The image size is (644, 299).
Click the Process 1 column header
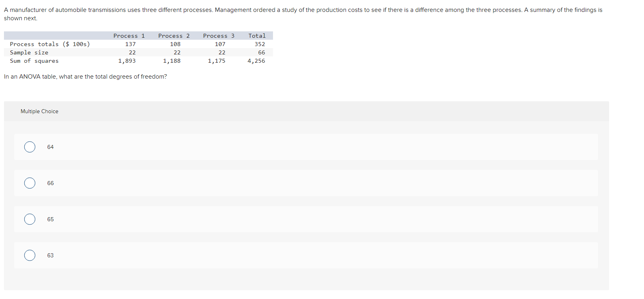[x=130, y=35]
